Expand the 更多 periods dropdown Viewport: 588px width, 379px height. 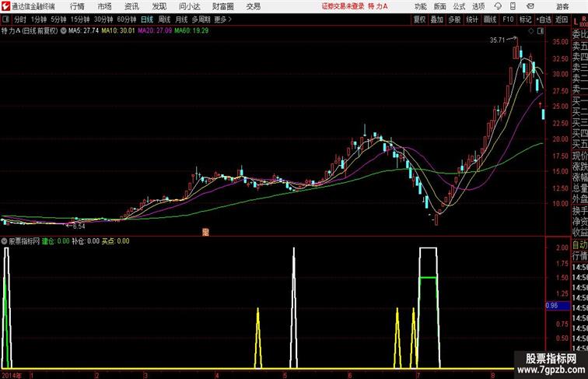click(x=222, y=19)
